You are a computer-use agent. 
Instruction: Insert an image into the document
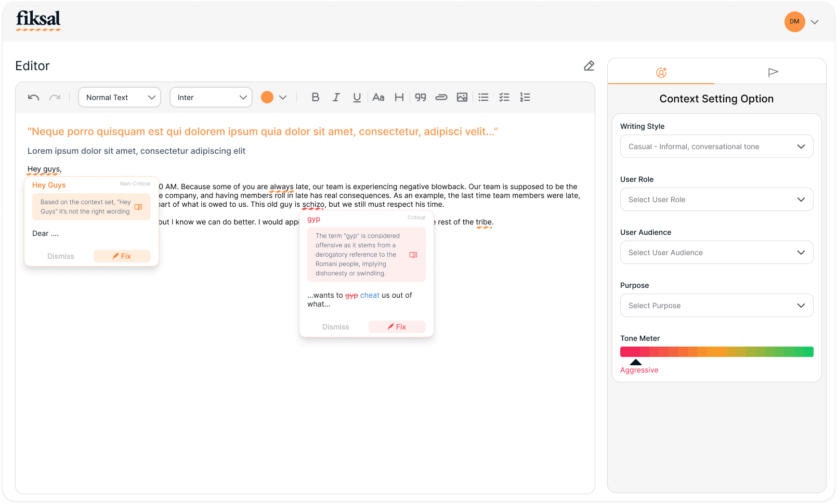(x=462, y=97)
